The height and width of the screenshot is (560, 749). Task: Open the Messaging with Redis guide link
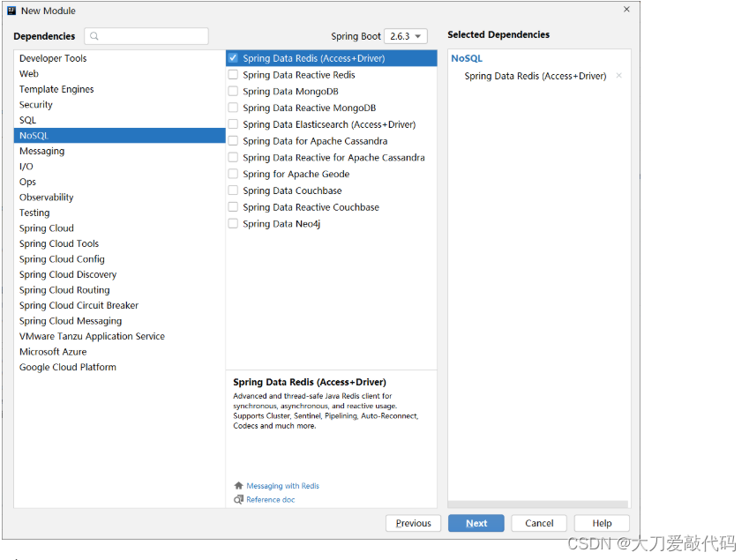(283, 486)
